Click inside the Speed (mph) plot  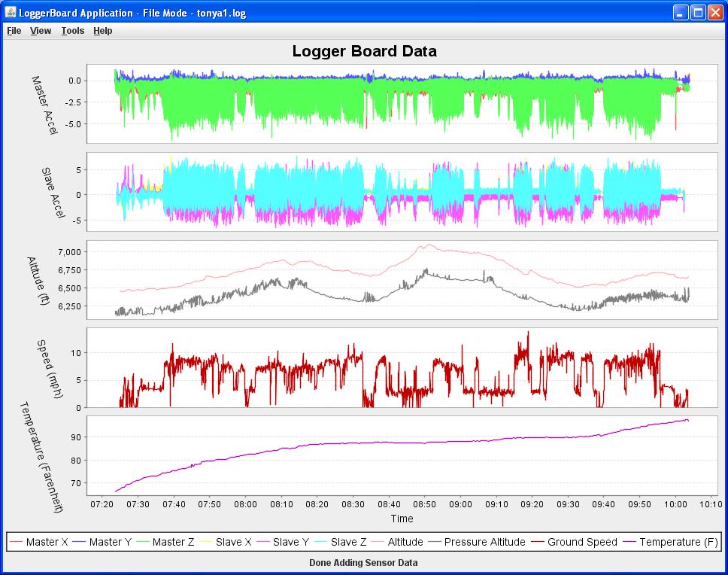tap(402, 369)
